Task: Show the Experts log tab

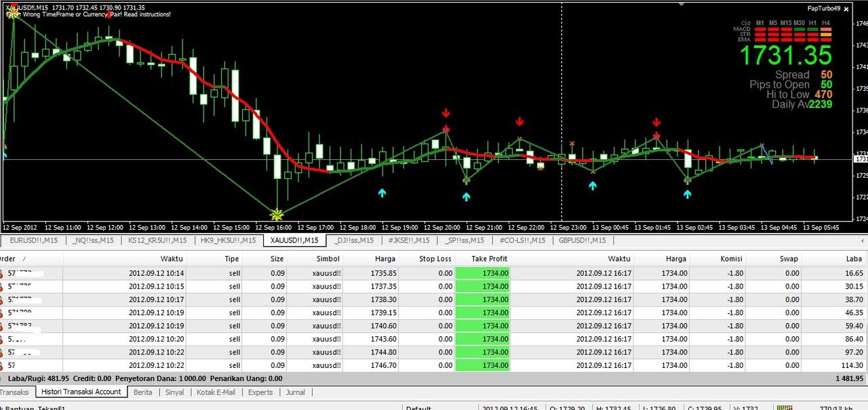Action: pos(260,392)
